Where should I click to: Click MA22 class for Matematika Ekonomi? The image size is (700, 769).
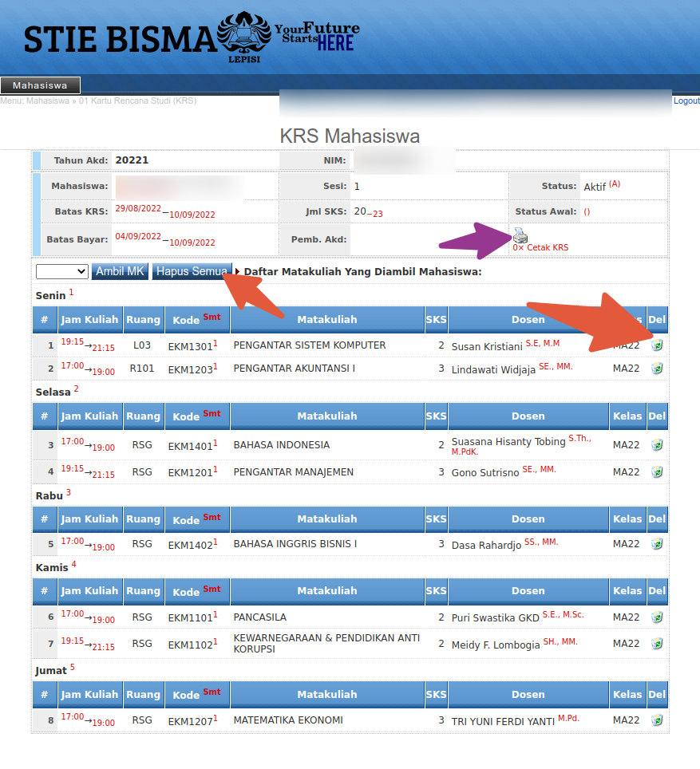click(626, 720)
